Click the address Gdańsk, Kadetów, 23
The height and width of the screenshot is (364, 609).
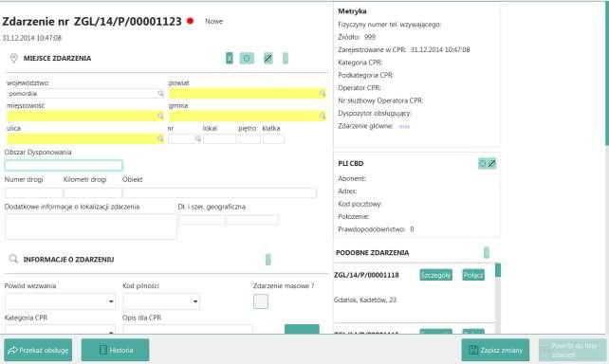coord(365,300)
